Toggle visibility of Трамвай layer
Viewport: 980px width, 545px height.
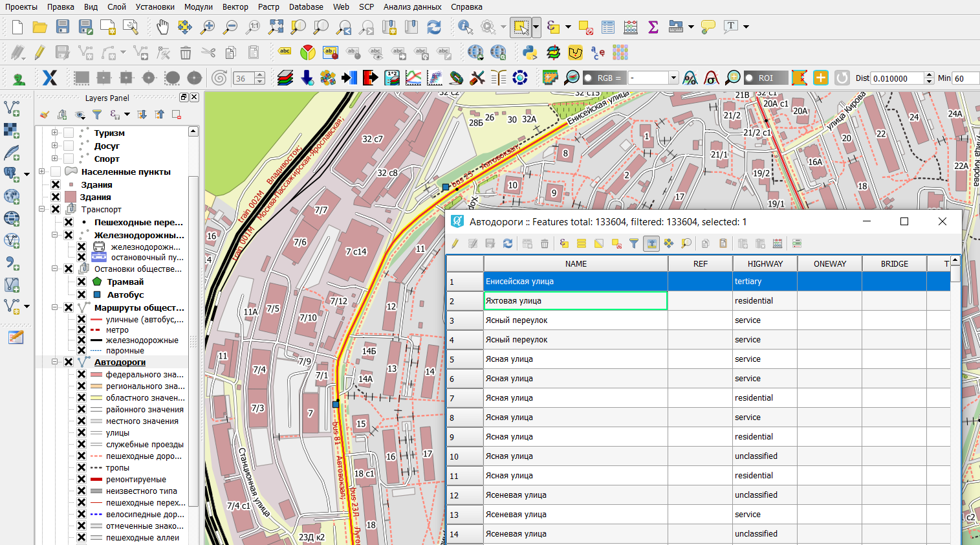pos(82,282)
